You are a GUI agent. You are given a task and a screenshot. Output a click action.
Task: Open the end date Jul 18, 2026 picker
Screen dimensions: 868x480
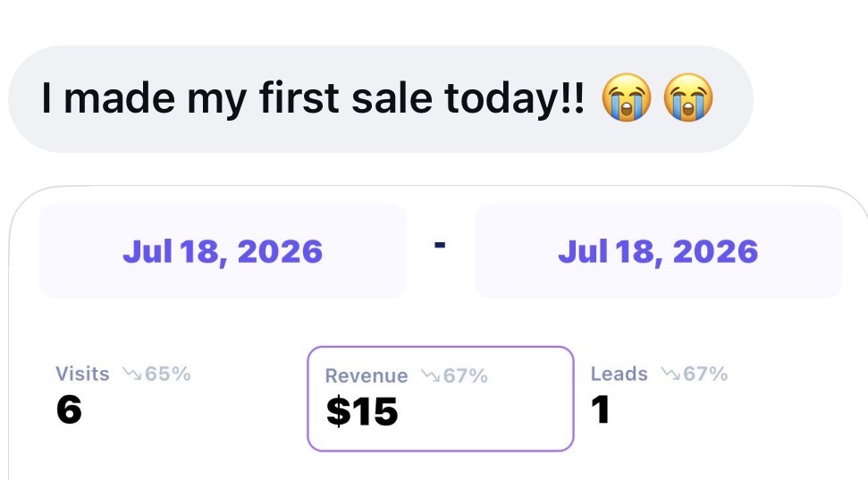pos(658,251)
